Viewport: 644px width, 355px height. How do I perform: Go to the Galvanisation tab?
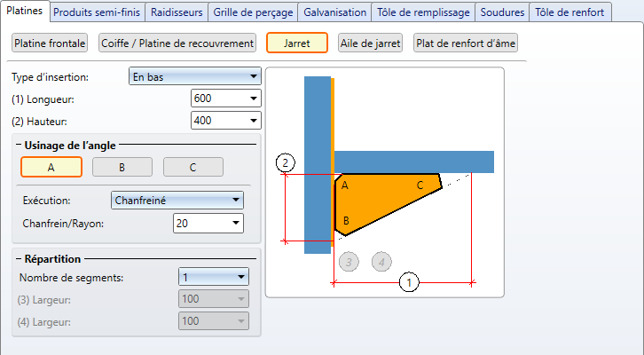coord(334,12)
